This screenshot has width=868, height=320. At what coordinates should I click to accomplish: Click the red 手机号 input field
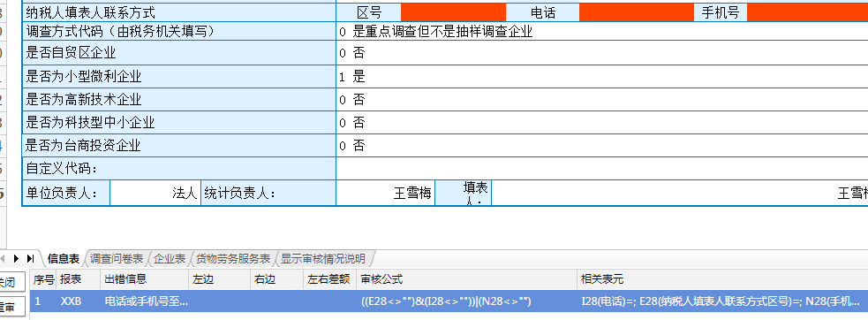coord(808,12)
